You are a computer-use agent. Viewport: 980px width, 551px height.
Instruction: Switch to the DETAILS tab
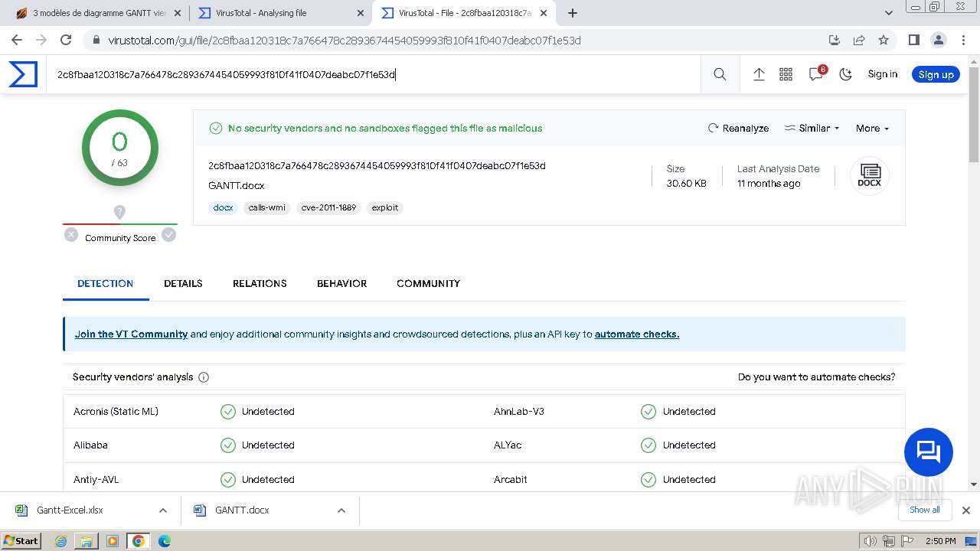[x=183, y=283]
